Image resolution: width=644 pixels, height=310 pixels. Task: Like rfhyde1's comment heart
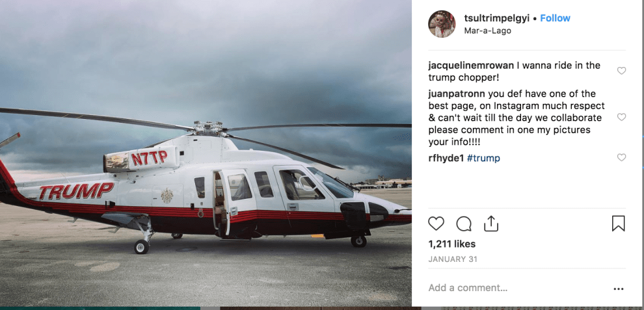point(621,157)
